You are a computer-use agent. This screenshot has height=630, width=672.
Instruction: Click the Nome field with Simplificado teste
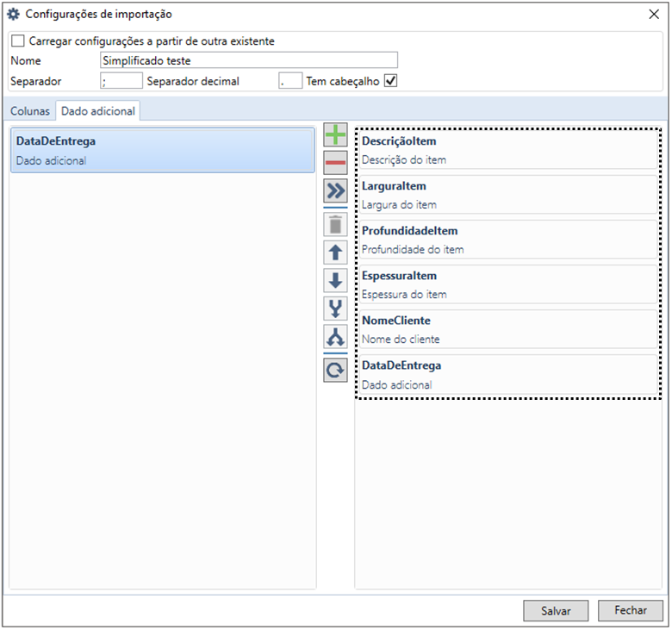[249, 60]
